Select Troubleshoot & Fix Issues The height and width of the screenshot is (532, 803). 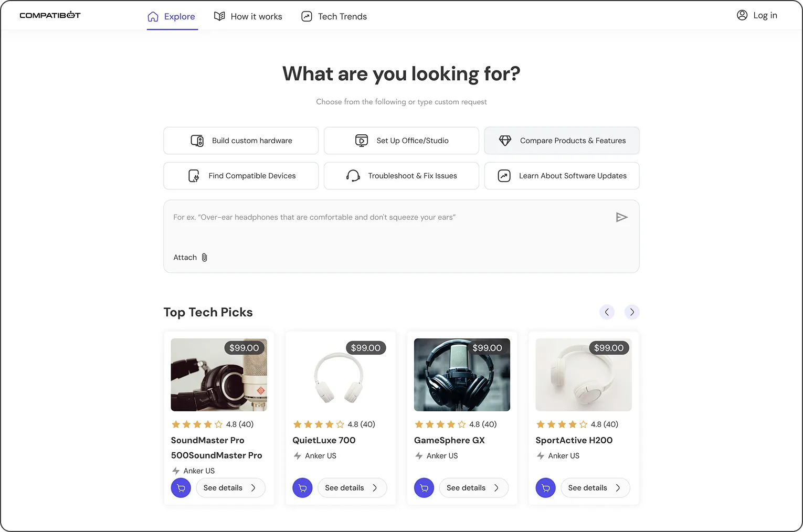[x=401, y=176]
